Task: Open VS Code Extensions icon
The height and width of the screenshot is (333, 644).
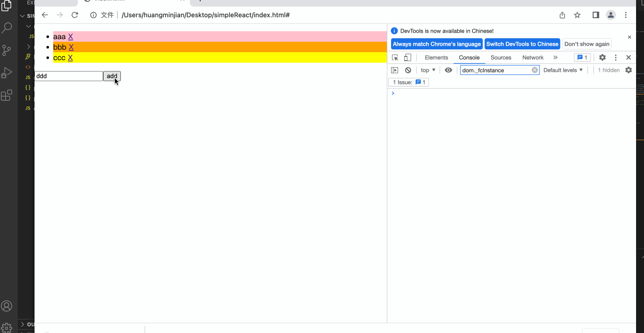Action: [x=7, y=95]
